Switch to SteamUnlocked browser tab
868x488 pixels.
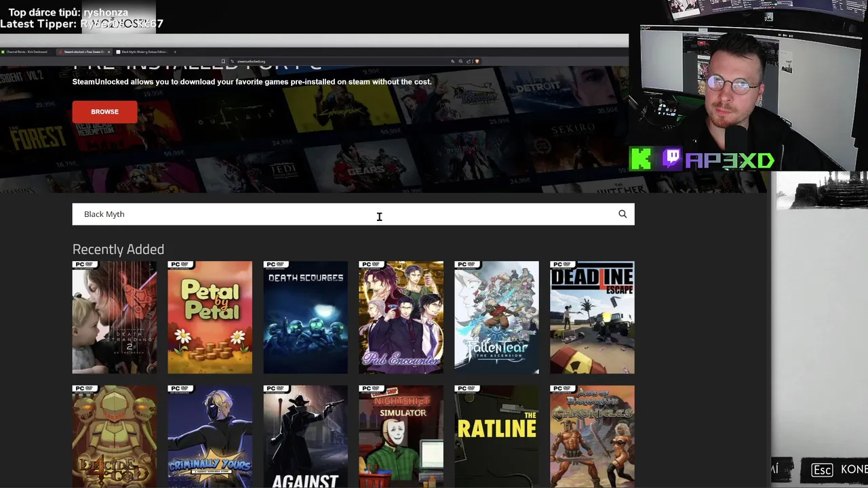pyautogui.click(x=84, y=52)
